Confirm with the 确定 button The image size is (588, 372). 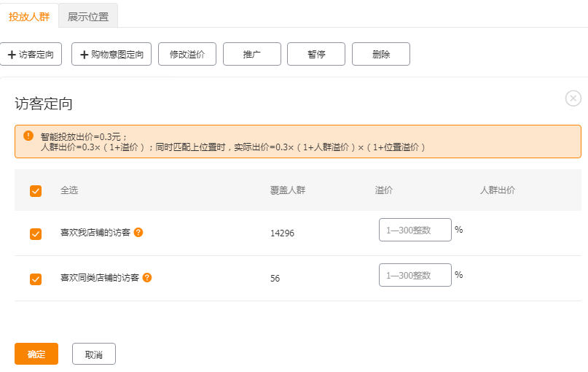coord(36,354)
